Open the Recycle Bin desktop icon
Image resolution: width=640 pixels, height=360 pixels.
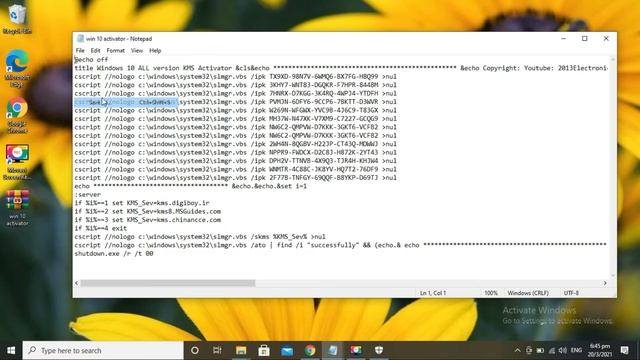pos(16,18)
